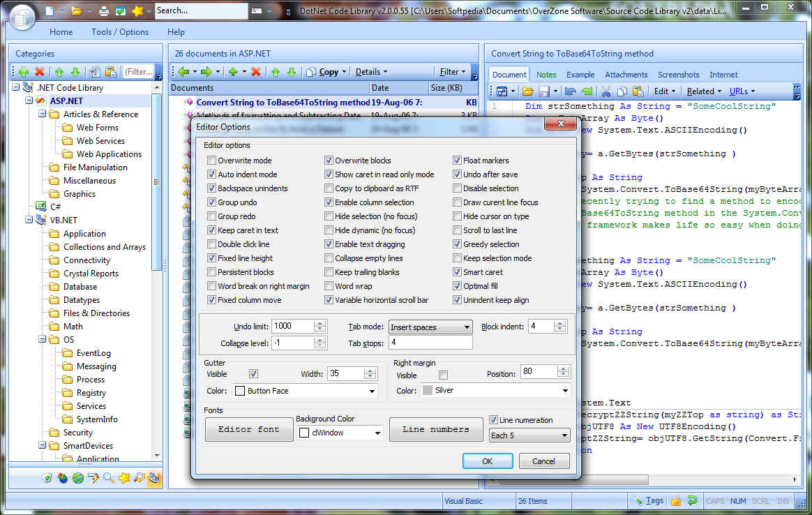Open the Tab mode Insert spaces dropdown
Viewport: 812px width, 515px height.
click(x=430, y=327)
